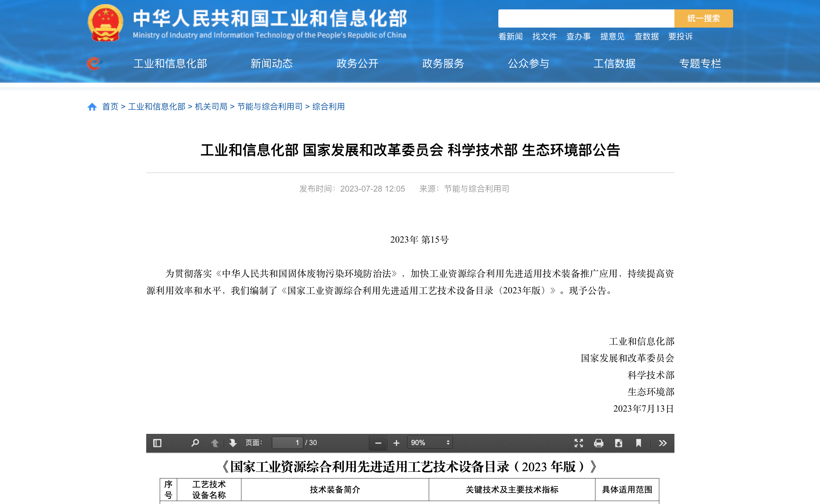Image resolution: width=820 pixels, height=504 pixels.
Task: Click the PDF bookmark current view icon
Action: pos(638,443)
